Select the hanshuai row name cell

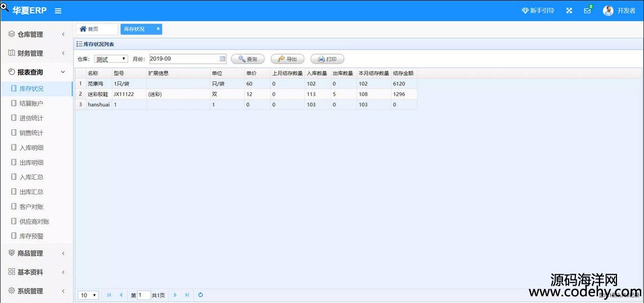pos(98,105)
